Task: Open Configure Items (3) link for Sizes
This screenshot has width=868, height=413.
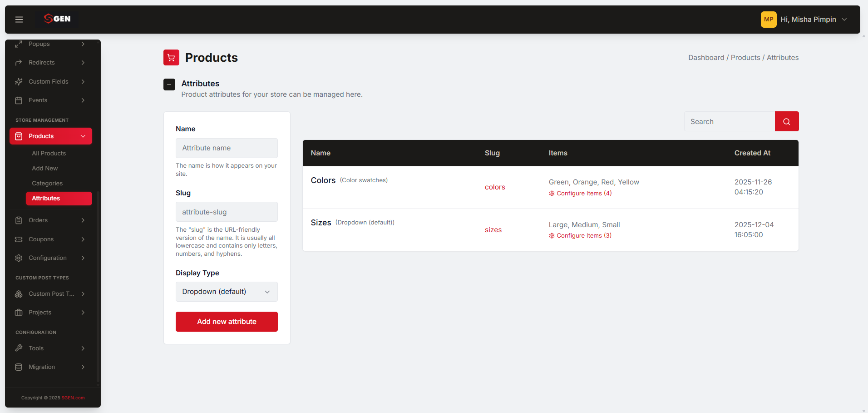Action: 584,236
